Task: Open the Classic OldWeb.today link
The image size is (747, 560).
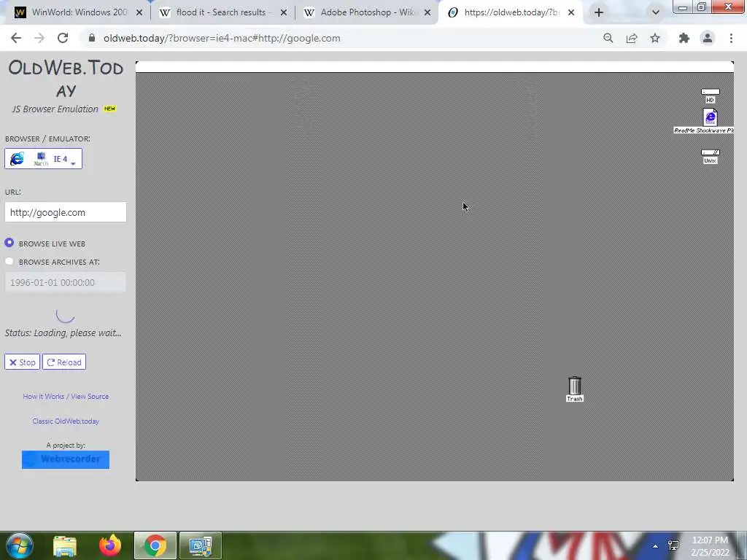Action: tap(66, 421)
